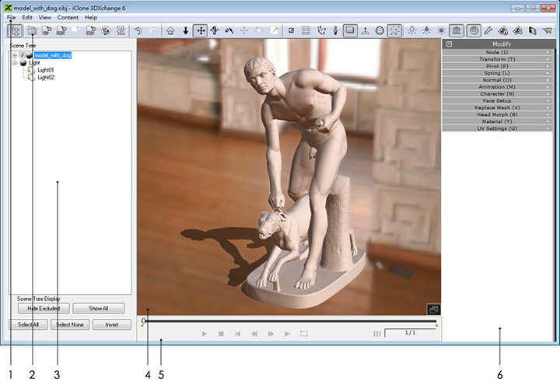This screenshot has height=392, width=560.
Task: Expand the Material (Y) section
Action: point(497,121)
